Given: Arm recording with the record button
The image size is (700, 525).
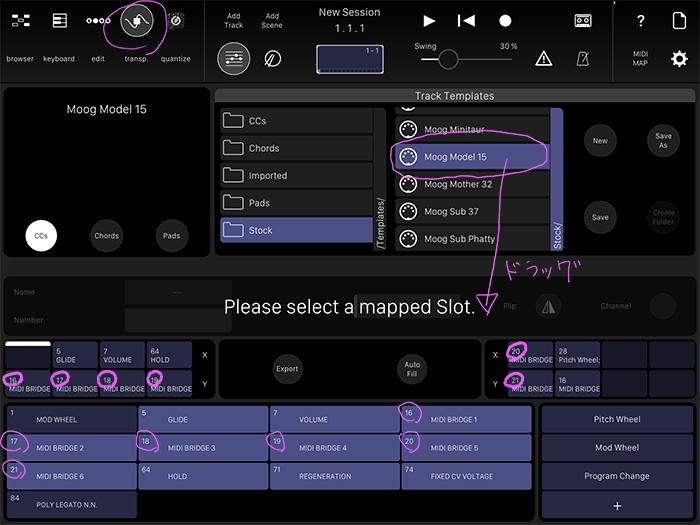Looking at the screenshot, I should pos(505,21).
